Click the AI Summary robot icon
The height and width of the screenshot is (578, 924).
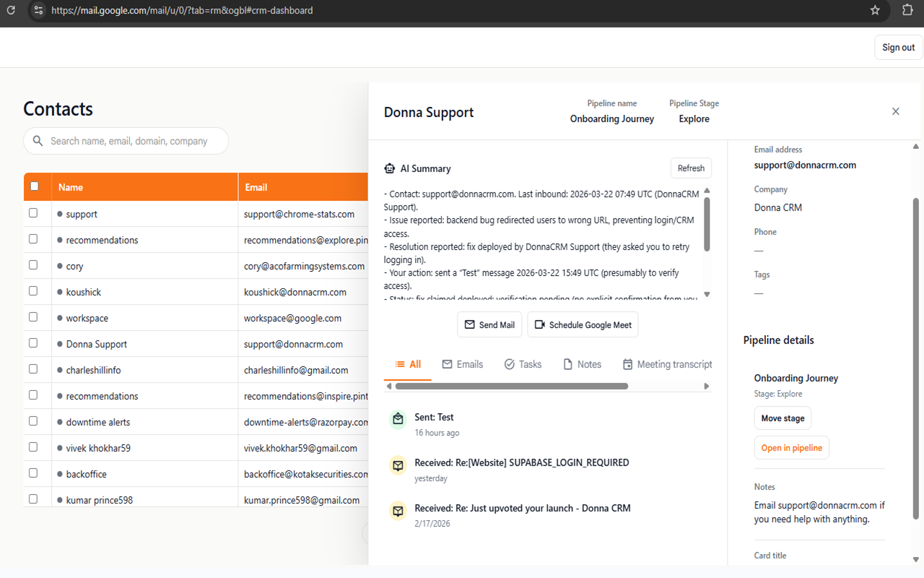coord(390,168)
